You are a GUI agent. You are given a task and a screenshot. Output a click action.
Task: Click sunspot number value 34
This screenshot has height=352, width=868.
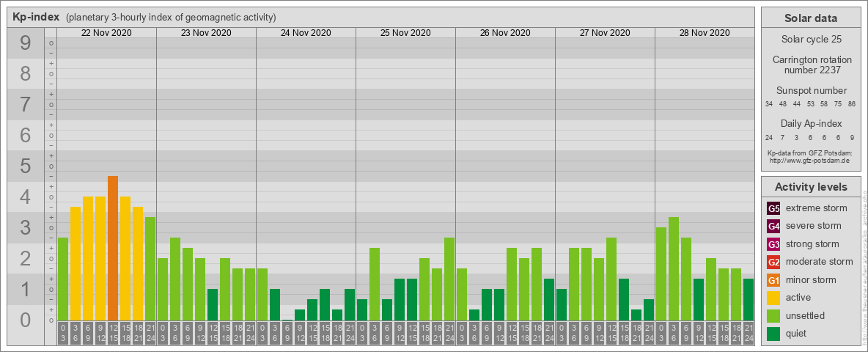point(770,104)
